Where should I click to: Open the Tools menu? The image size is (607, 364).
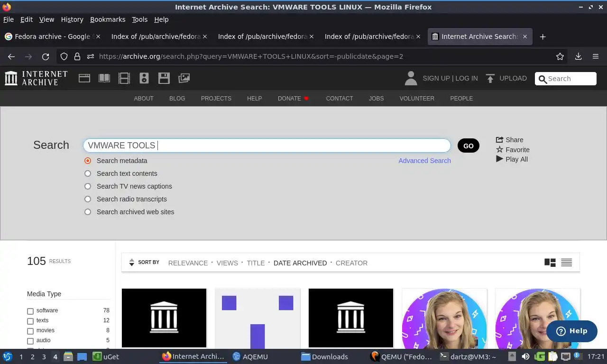[x=140, y=19]
